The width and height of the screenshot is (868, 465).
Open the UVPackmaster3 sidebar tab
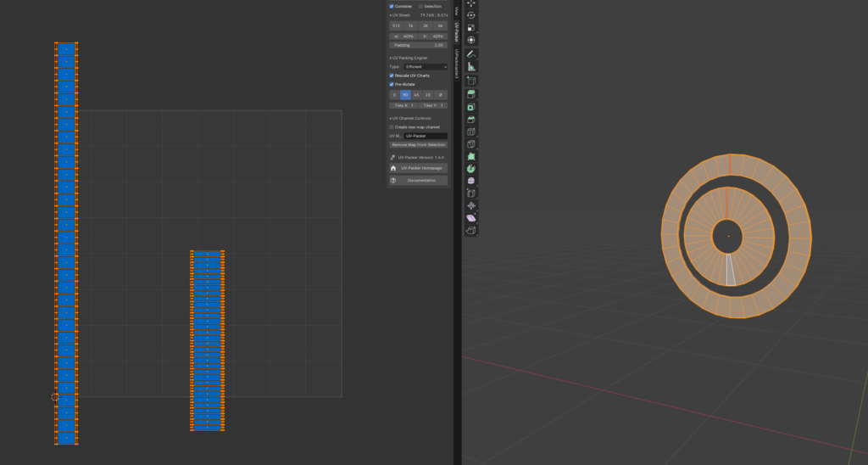[x=456, y=64]
